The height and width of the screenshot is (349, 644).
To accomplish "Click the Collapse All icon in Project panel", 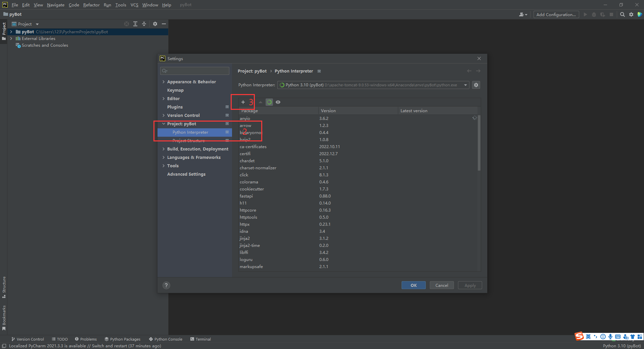I will [x=144, y=24].
